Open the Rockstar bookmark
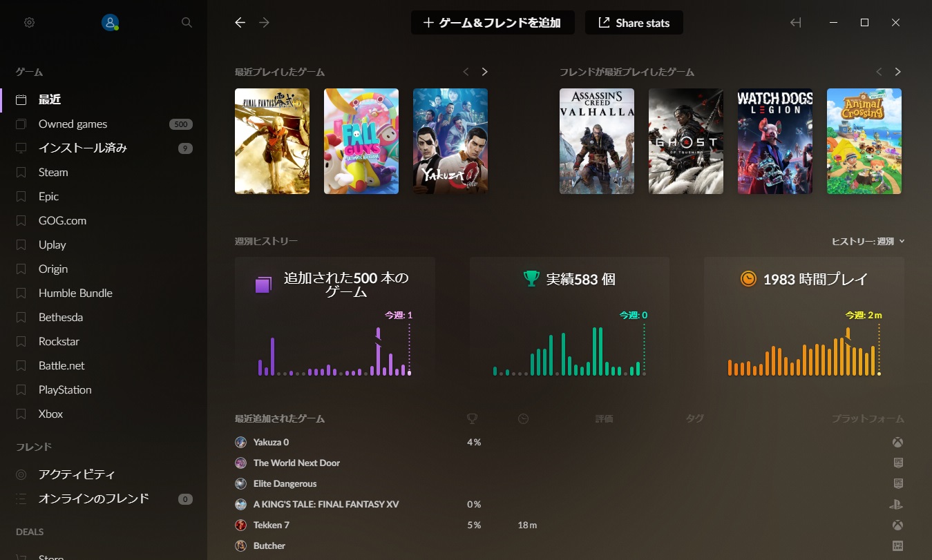Screen dimensions: 932x560 coord(104,341)
